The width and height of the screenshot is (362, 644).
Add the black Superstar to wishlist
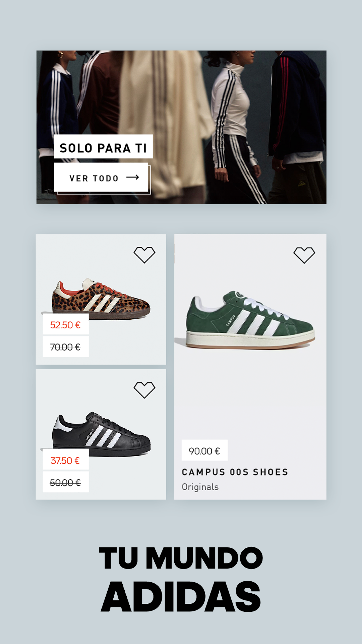click(x=144, y=390)
